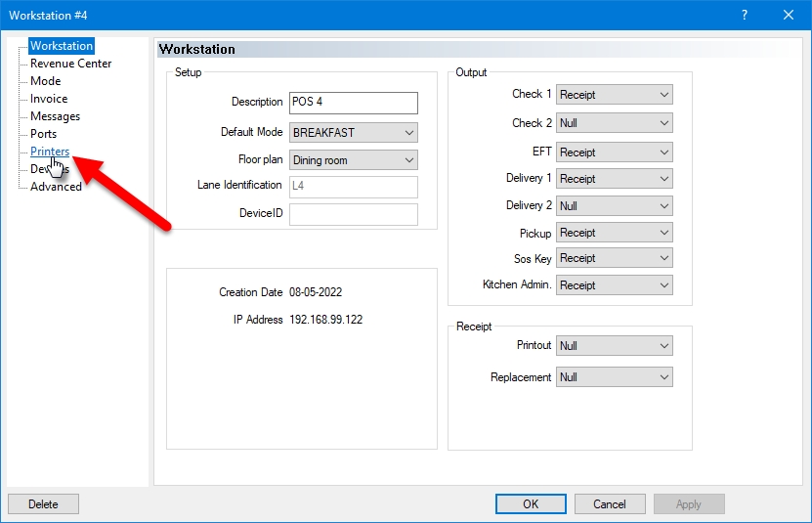Open the EFT output dropdown

pos(614,153)
